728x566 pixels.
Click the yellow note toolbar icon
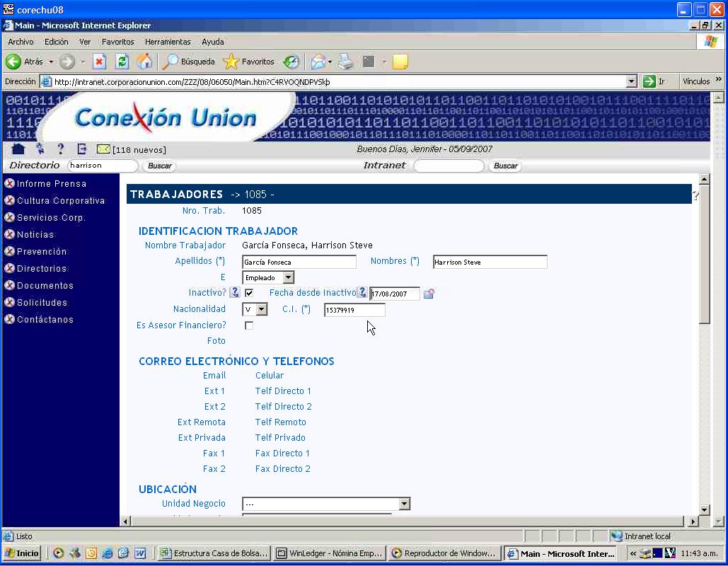point(400,62)
